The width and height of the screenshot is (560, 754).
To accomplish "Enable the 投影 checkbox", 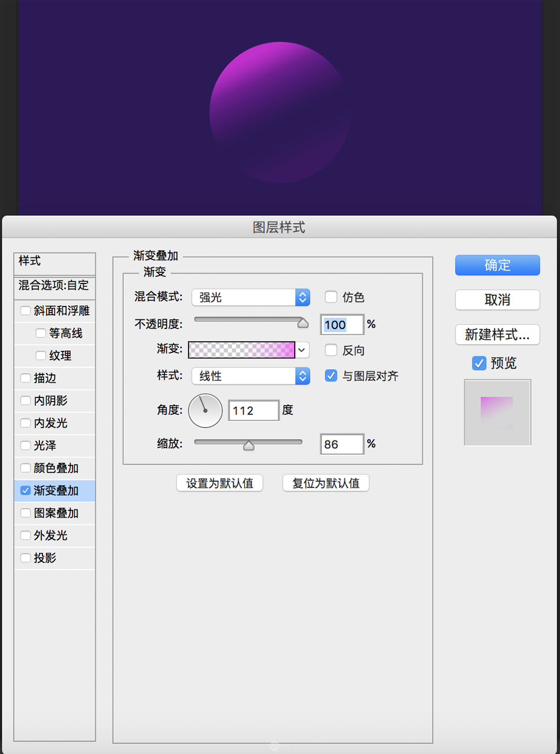I will [25, 558].
